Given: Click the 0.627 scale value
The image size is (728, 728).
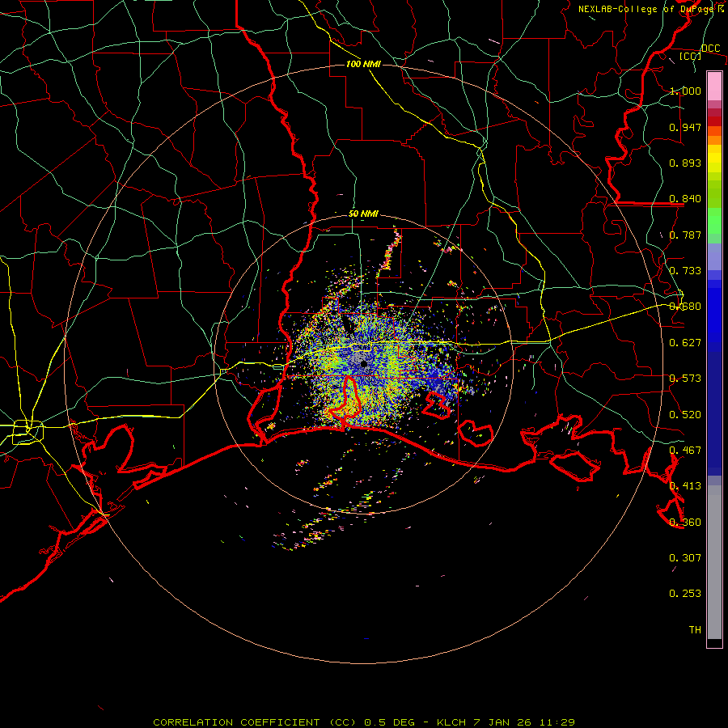Looking at the screenshot, I should click(x=685, y=343).
